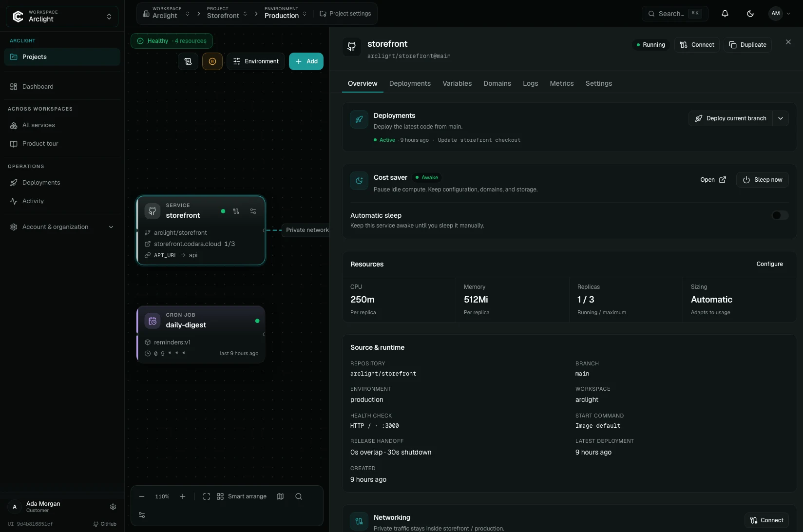Click Smart arrange button
Image resolution: width=803 pixels, height=532 pixels.
pyautogui.click(x=242, y=496)
